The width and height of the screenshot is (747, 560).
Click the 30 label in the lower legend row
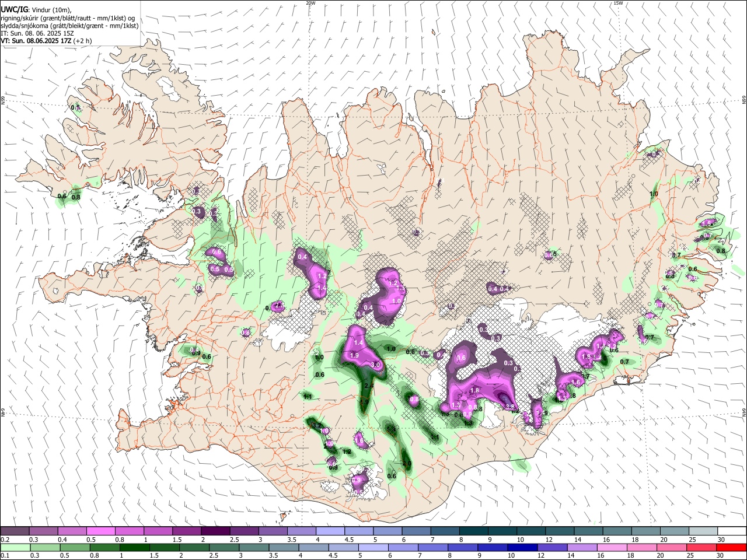(x=720, y=556)
